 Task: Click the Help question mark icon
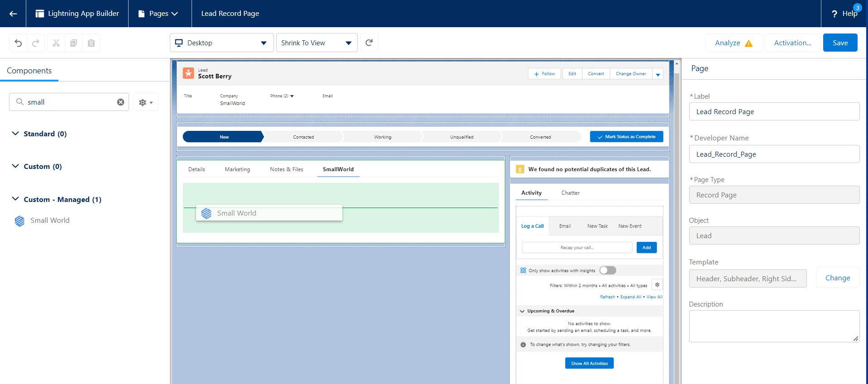tap(834, 14)
